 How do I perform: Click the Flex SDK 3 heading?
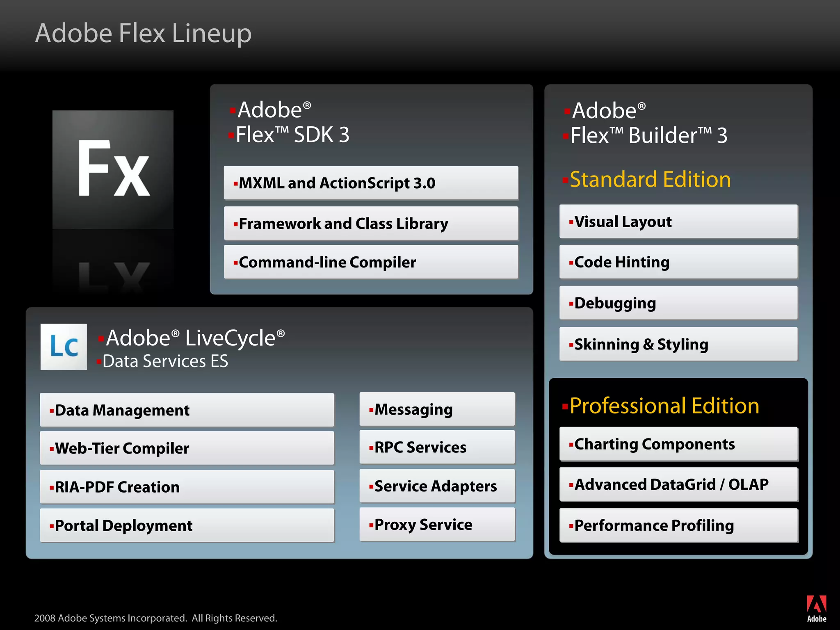[x=292, y=135]
